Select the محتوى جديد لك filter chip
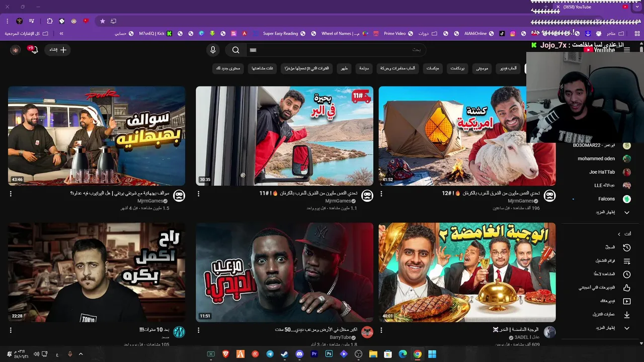The image size is (644, 362). pyautogui.click(x=228, y=68)
